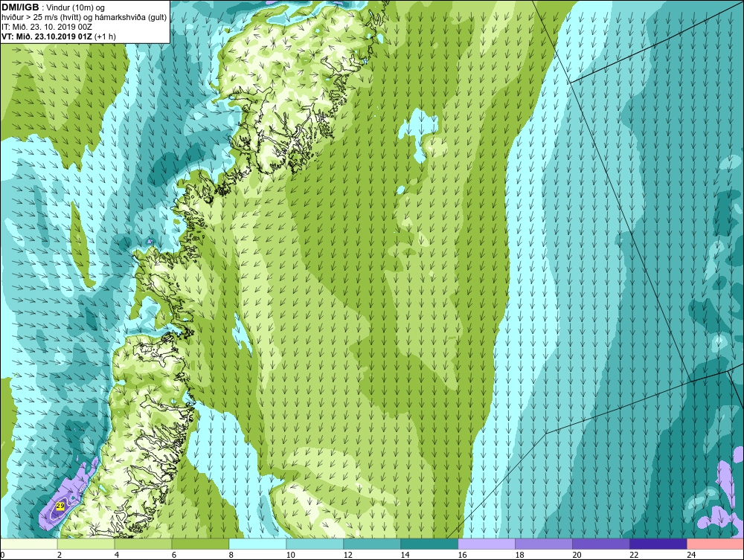Click the 18–20 m/s purple legend swatch
This screenshot has height=560, width=744.
(544, 544)
